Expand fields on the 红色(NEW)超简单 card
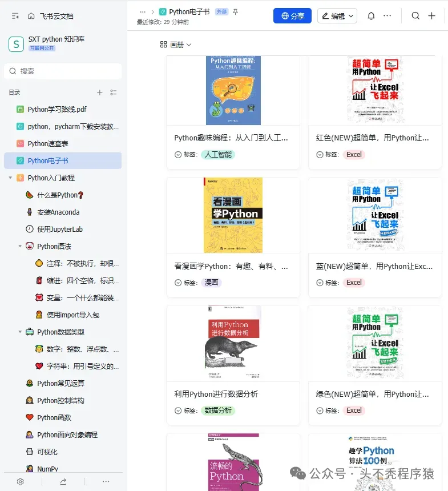This screenshot has height=491, width=448. tap(320, 155)
